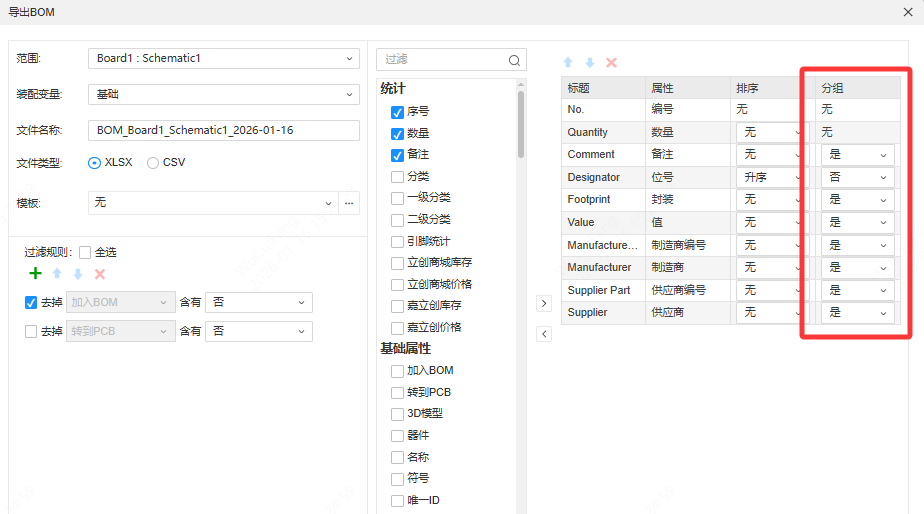Enable the 分类 checkbox
This screenshot has width=924, height=514.
(x=397, y=176)
